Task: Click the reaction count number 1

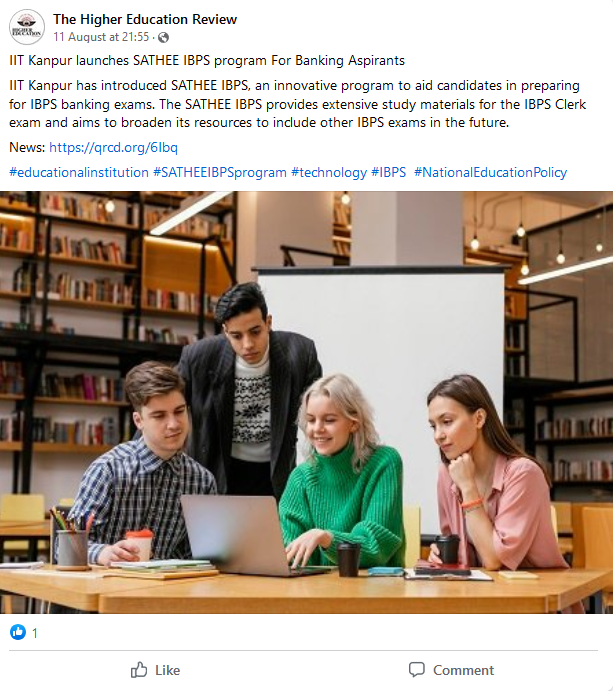Action: pos(35,633)
